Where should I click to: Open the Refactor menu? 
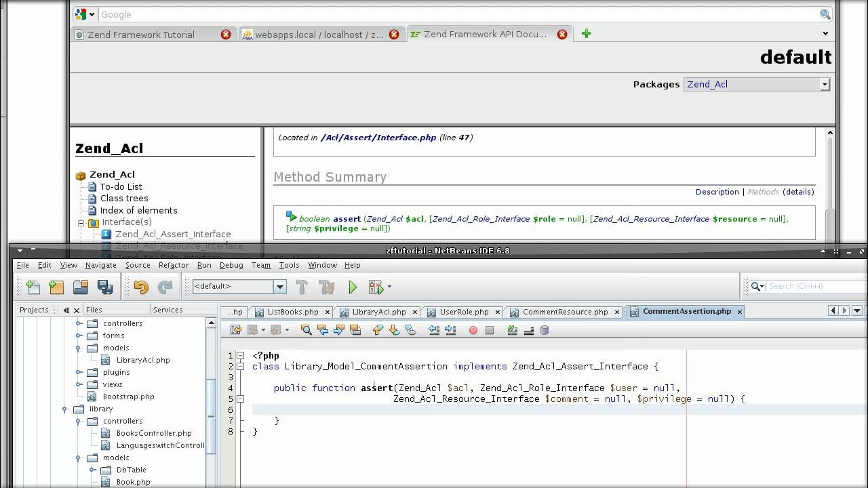point(174,265)
